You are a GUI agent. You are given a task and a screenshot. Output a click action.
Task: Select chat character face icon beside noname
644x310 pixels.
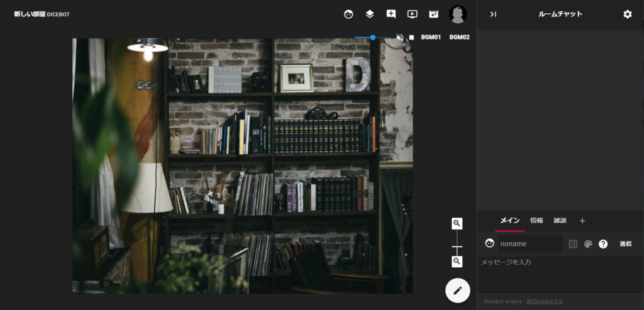coord(489,243)
